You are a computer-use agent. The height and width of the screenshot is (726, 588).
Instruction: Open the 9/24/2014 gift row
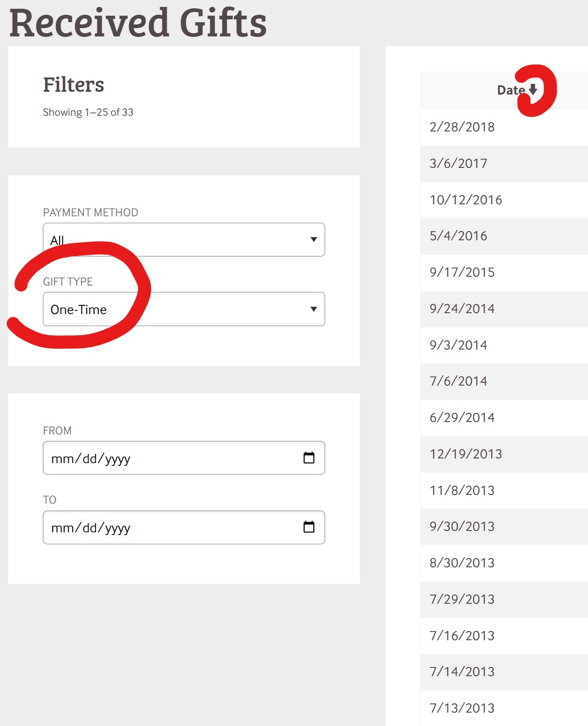coord(462,309)
